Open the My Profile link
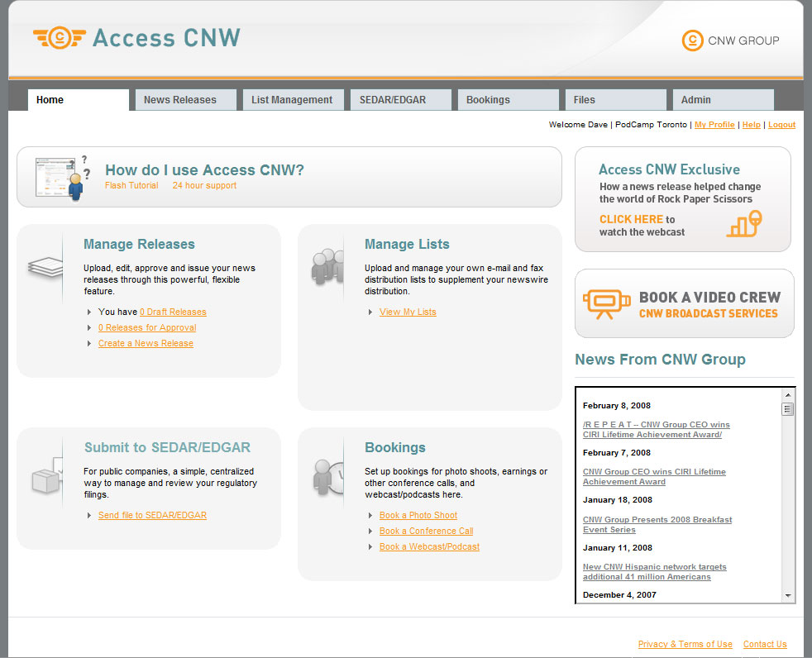 coord(714,125)
